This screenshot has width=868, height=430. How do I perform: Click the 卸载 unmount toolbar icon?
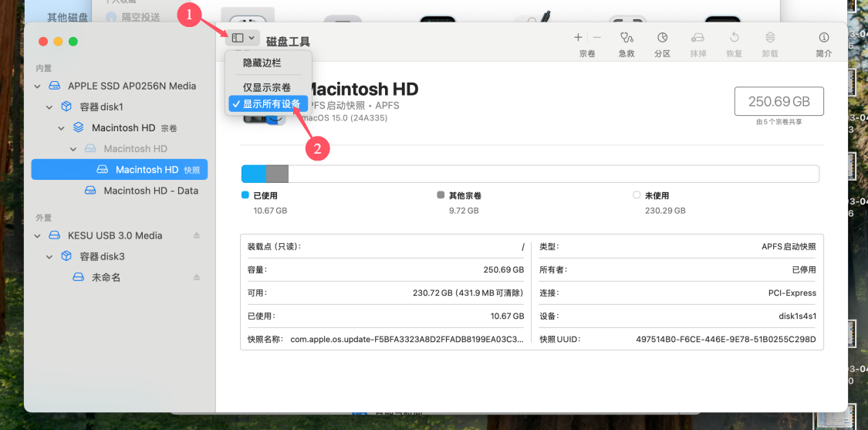pos(770,38)
